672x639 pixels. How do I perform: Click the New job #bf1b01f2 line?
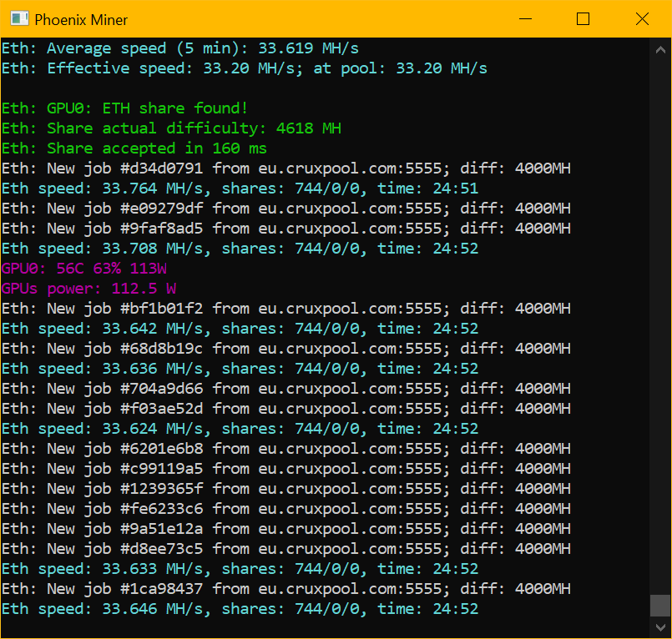click(285, 309)
